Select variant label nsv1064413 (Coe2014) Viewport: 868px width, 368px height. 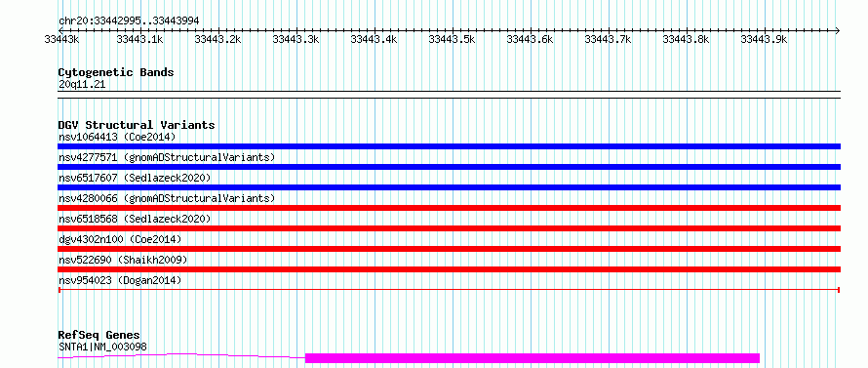[x=117, y=137]
